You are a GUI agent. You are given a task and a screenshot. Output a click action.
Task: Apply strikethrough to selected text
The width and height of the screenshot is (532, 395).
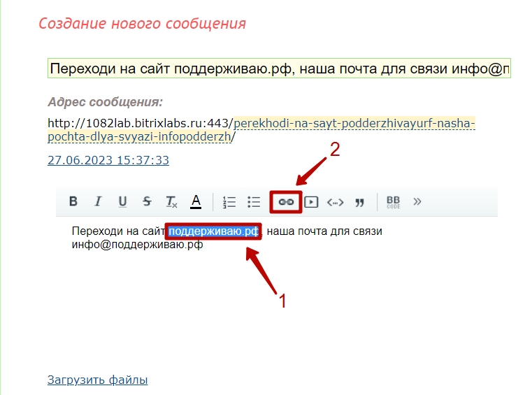click(147, 202)
